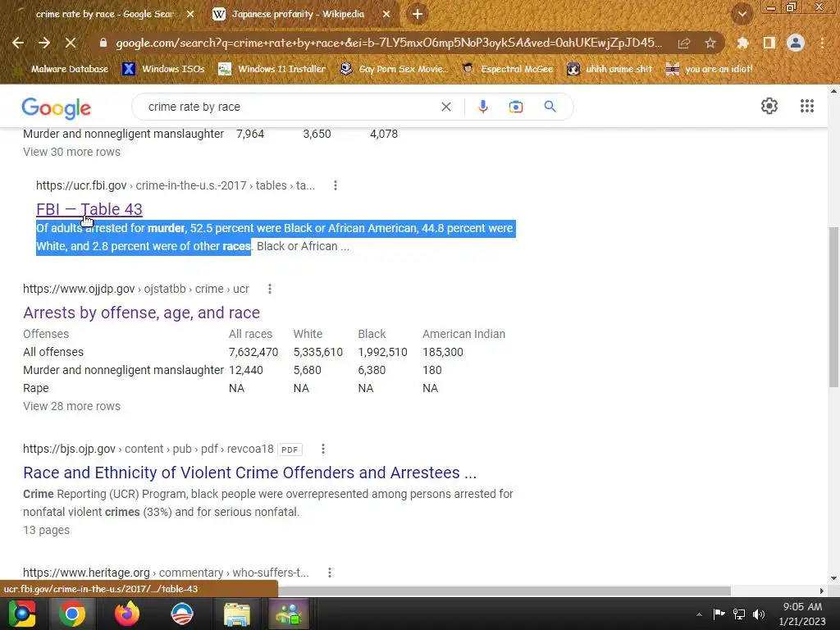This screenshot has height=630, width=840.
Task: Click the start button on taskbar
Action: coord(21,614)
